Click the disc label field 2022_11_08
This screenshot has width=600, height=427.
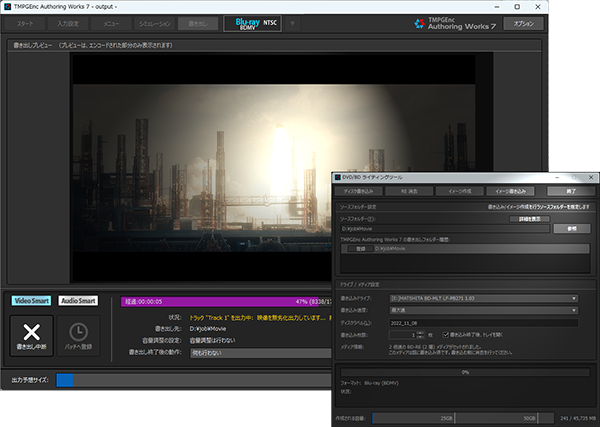pyautogui.click(x=484, y=323)
